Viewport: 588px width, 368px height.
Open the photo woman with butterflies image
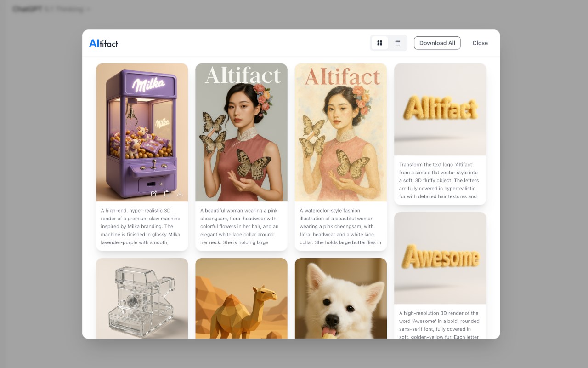click(x=241, y=132)
